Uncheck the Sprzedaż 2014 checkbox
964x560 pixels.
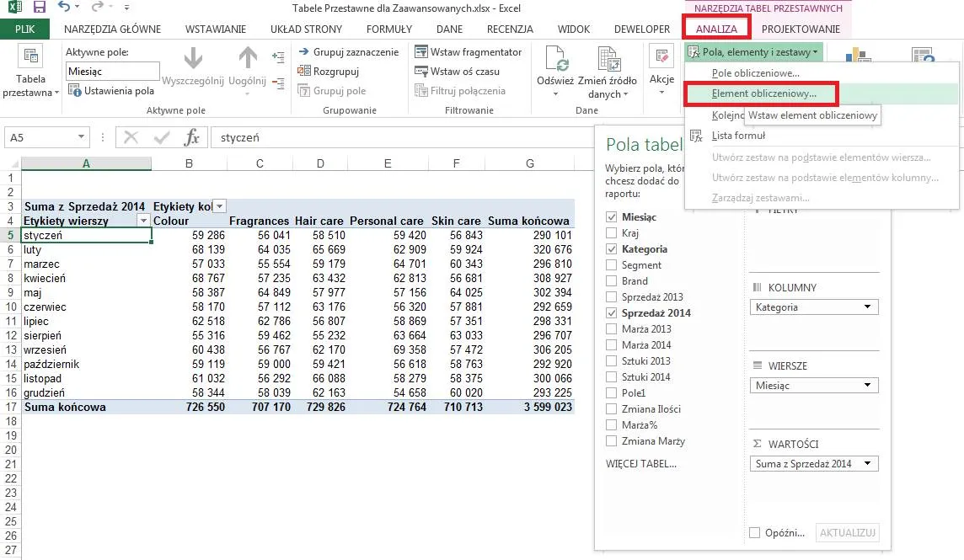(611, 313)
